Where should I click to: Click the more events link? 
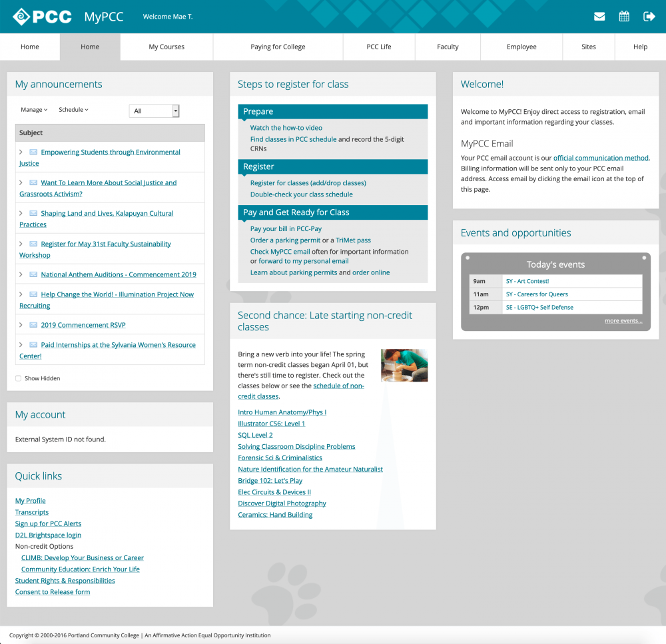point(623,320)
